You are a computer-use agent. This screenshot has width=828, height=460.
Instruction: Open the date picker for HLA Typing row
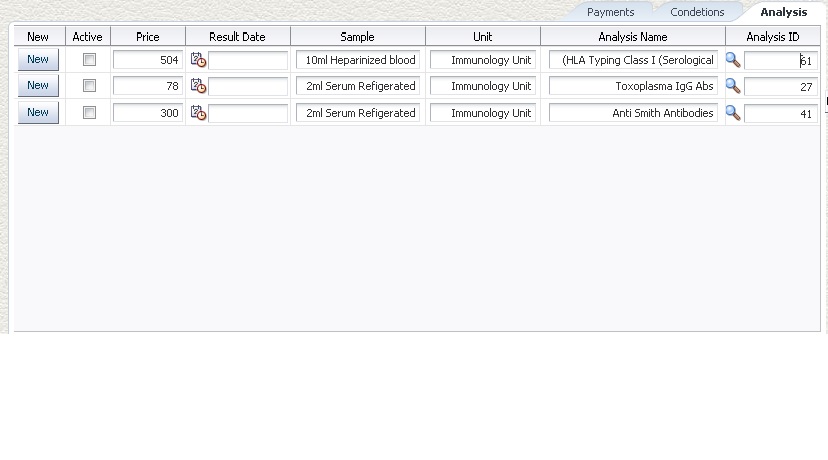tap(198, 60)
